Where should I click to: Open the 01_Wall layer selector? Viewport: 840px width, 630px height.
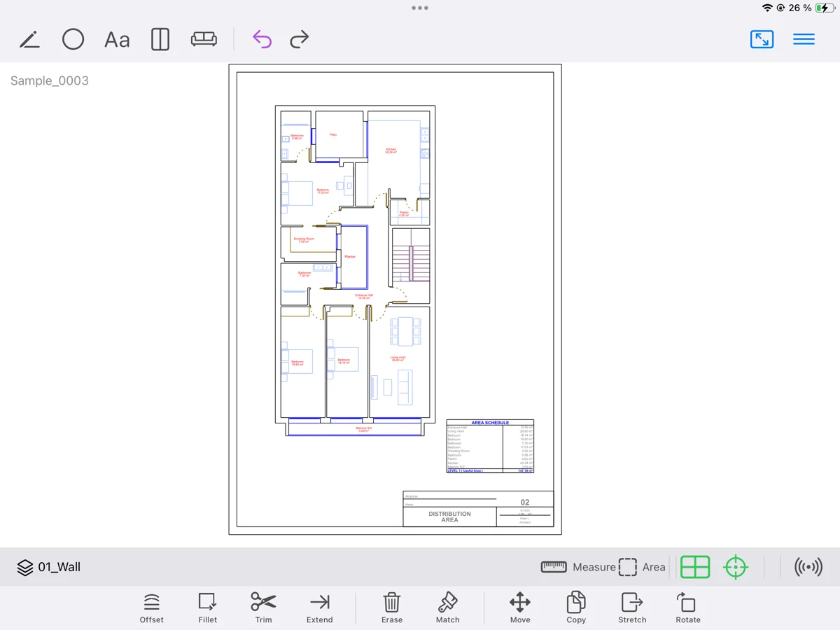(49, 567)
